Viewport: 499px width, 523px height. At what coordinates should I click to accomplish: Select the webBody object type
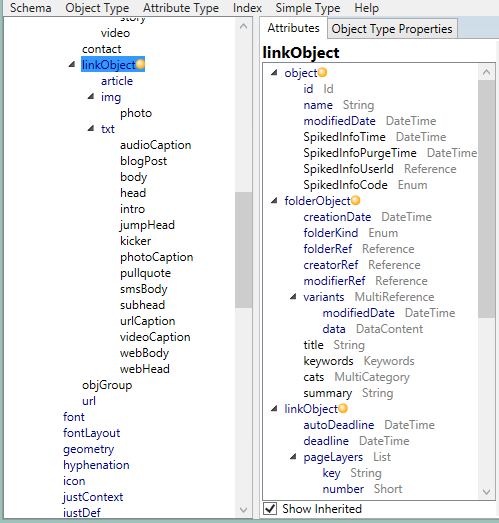point(144,353)
